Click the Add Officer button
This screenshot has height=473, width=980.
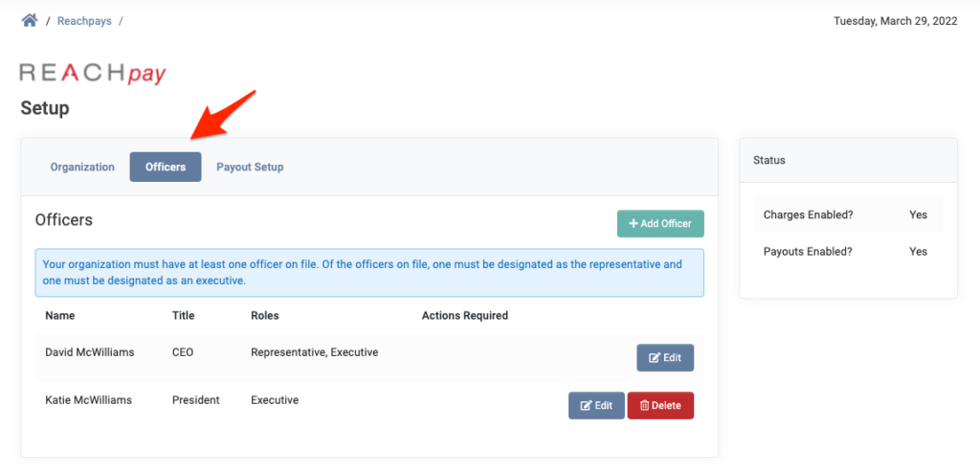tap(660, 224)
